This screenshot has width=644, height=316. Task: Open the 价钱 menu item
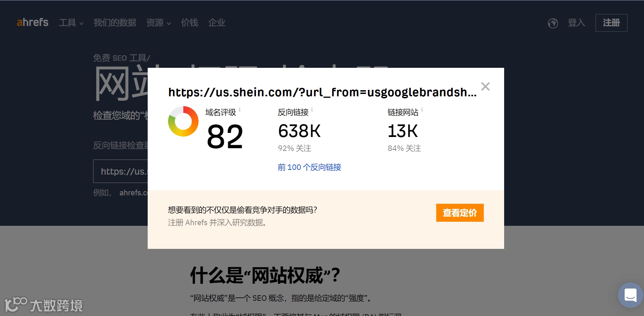point(189,23)
